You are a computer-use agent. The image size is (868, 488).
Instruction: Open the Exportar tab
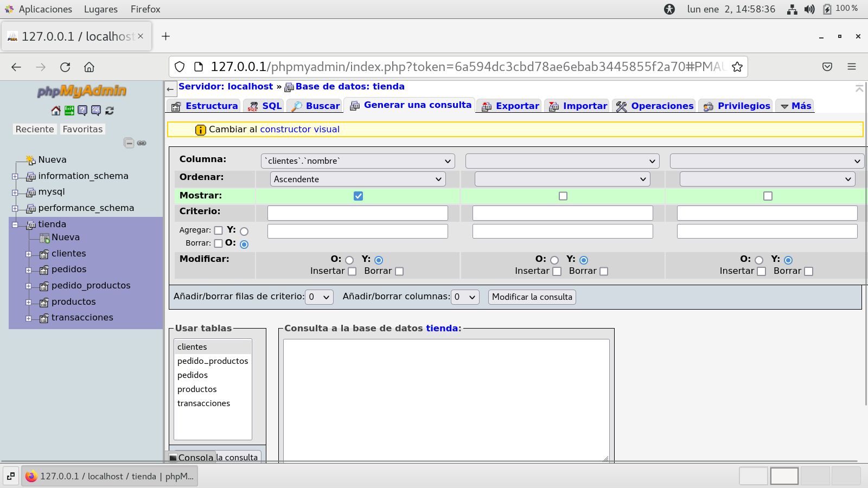point(510,106)
